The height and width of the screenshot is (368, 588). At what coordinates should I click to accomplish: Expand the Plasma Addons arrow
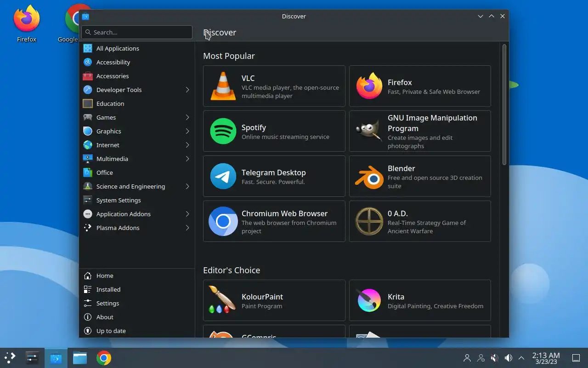point(187,228)
